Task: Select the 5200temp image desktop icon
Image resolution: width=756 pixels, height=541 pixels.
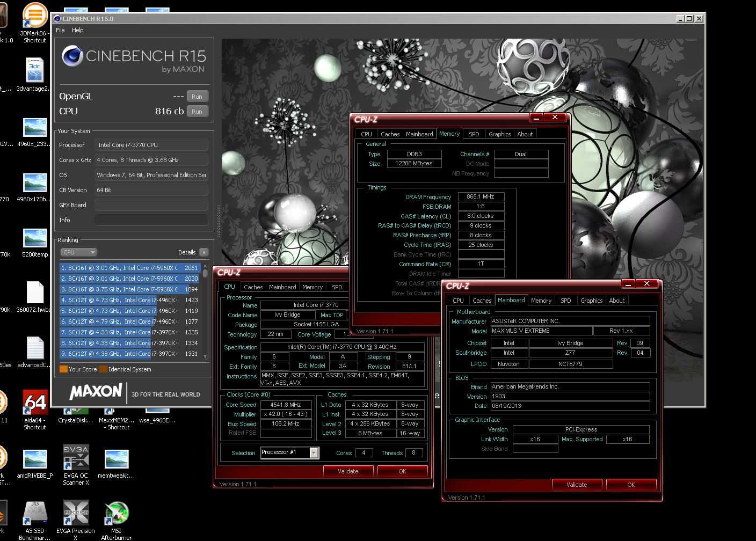Action: click(34, 239)
